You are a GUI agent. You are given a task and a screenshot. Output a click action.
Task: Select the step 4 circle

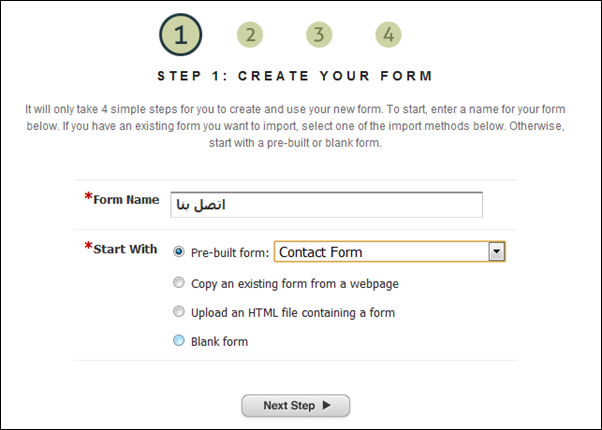[388, 36]
